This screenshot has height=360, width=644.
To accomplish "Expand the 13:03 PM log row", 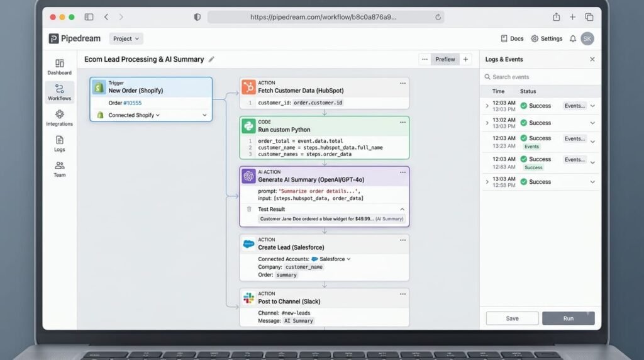I will [x=487, y=123].
